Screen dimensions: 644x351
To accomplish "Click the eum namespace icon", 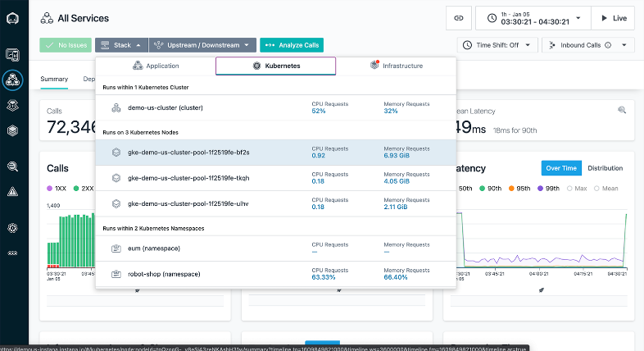I will point(116,248).
